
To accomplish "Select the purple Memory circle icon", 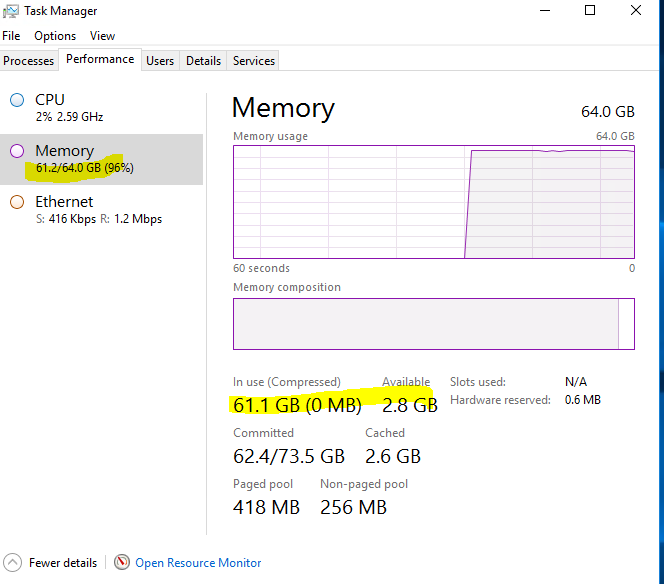I will (x=17, y=151).
